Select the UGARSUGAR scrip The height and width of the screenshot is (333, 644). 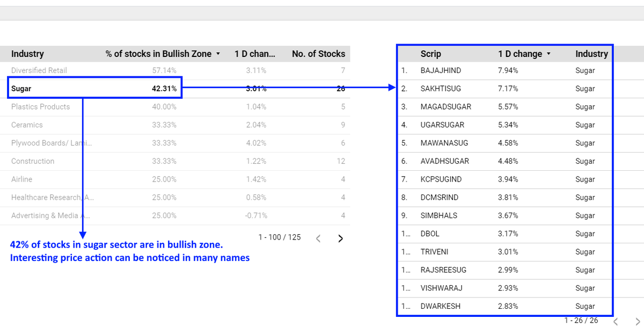(x=442, y=125)
